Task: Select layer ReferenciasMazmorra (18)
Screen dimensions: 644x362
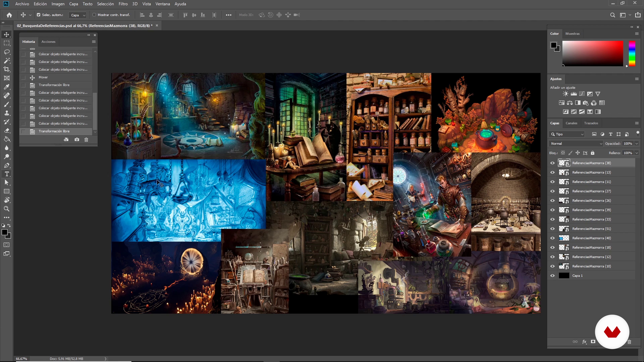Action: click(592, 248)
